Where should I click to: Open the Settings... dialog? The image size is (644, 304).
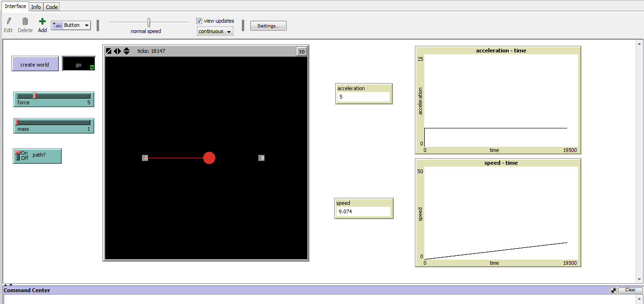click(268, 26)
